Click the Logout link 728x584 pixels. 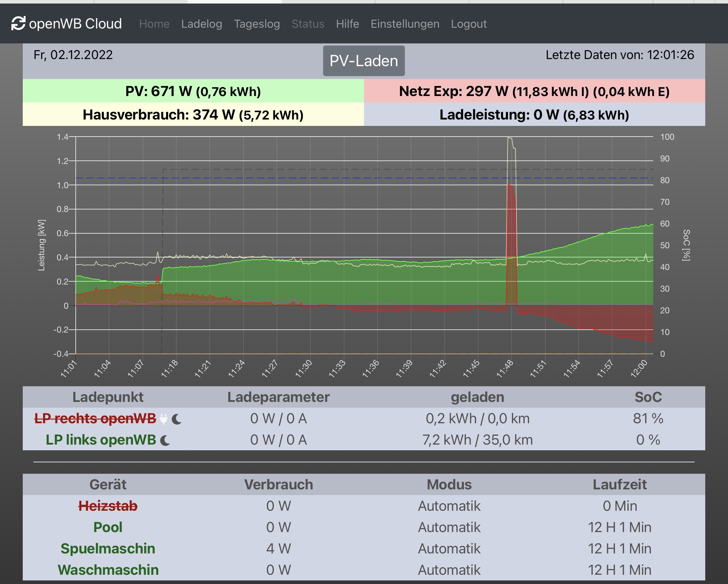coord(469,24)
